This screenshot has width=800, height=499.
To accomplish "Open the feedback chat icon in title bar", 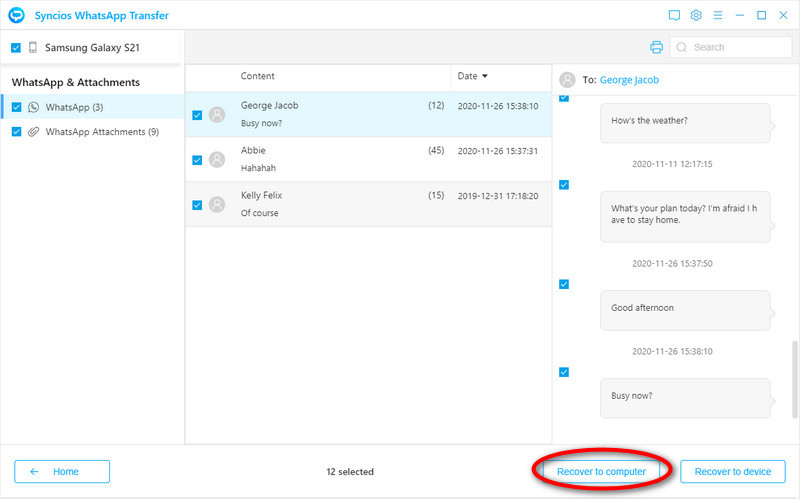I will click(x=674, y=15).
